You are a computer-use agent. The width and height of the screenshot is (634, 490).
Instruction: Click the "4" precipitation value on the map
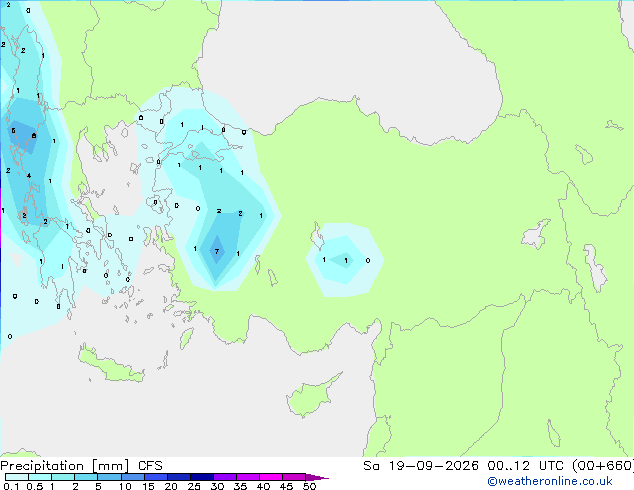click(29, 175)
